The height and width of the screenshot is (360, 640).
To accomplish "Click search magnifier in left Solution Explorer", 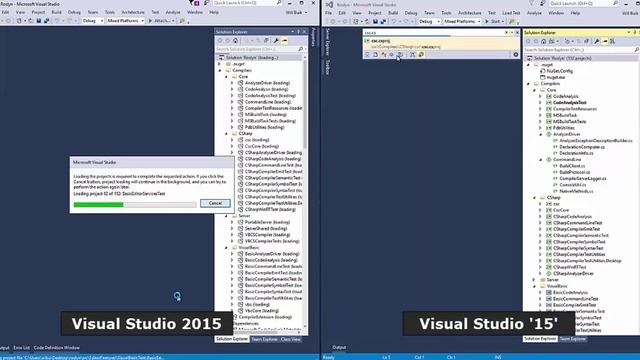I will point(301,49).
